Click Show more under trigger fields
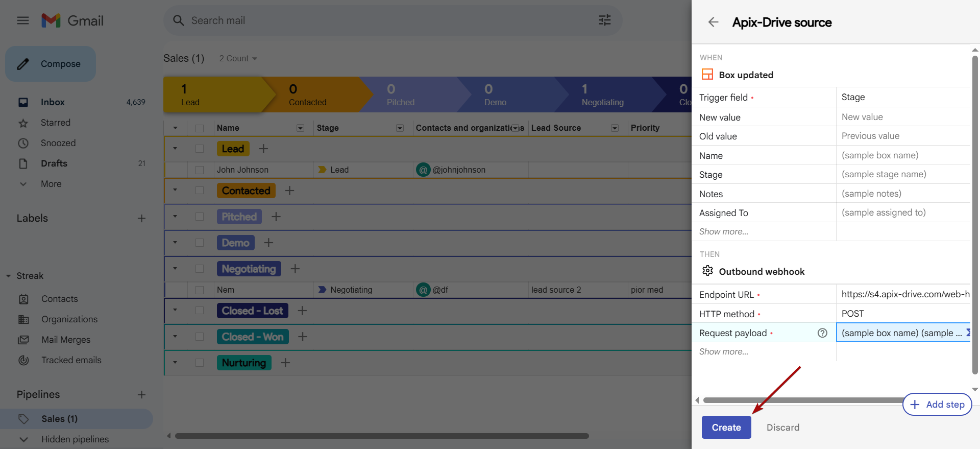This screenshot has width=980, height=449. point(724,231)
